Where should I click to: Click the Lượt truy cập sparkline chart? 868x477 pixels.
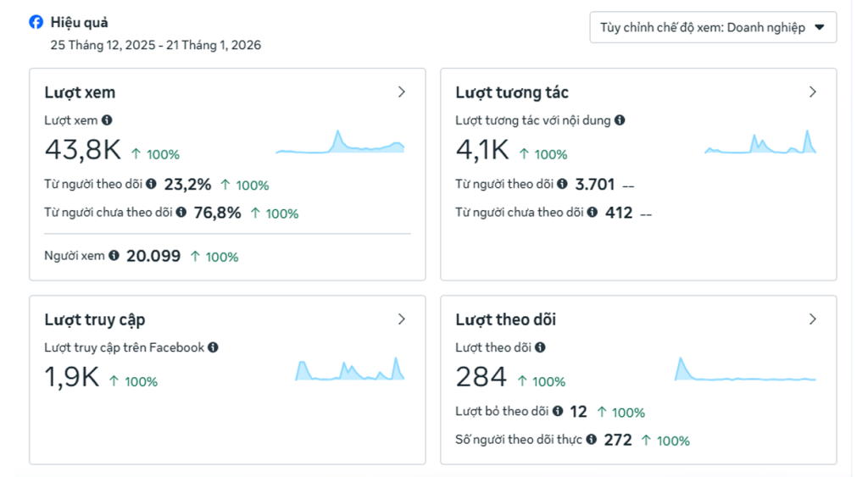[349, 370]
